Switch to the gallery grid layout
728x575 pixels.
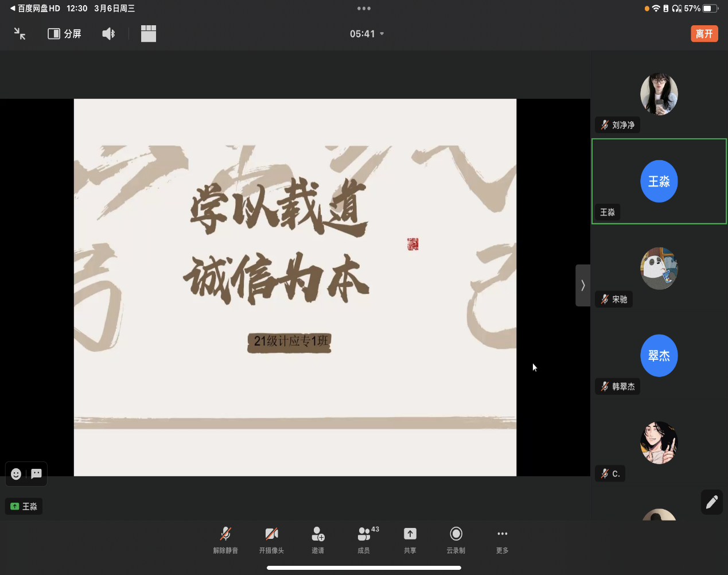(x=149, y=34)
